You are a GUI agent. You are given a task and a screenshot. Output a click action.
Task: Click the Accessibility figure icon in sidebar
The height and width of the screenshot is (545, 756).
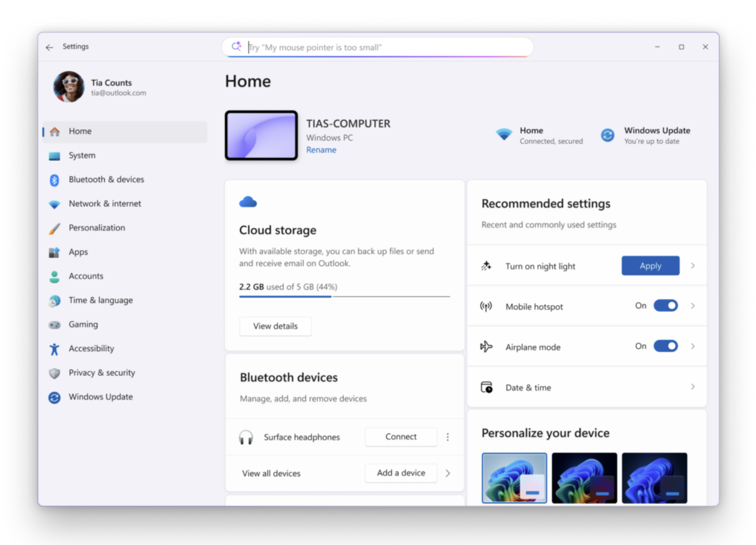coord(54,349)
